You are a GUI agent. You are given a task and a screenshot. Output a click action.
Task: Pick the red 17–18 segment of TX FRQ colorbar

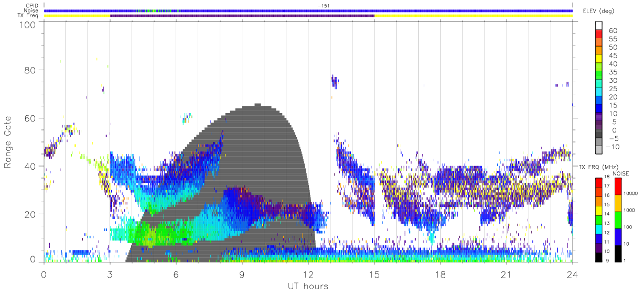coord(599,182)
